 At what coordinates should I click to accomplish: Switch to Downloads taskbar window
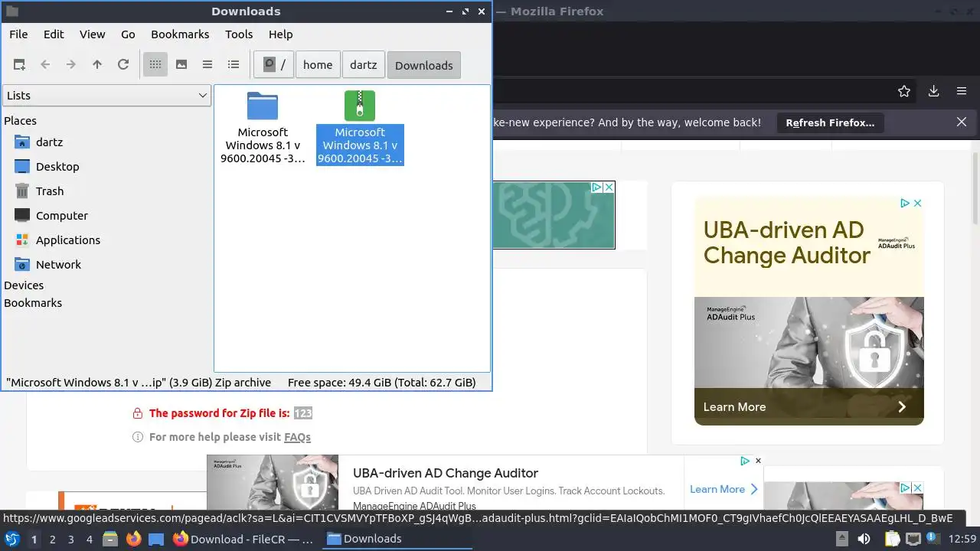(x=396, y=540)
